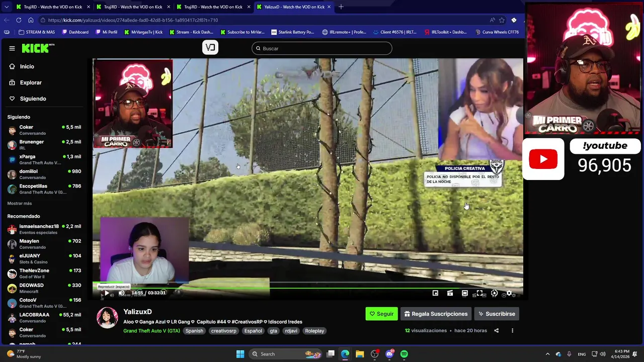Image resolution: width=644 pixels, height=362 pixels.
Task: Open the Windows Start menu
Action: [x=240, y=354]
